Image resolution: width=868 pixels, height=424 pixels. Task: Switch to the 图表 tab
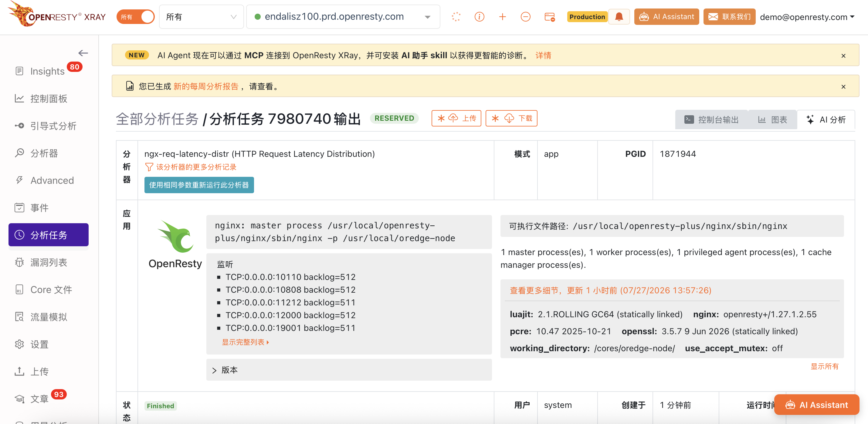pos(772,119)
